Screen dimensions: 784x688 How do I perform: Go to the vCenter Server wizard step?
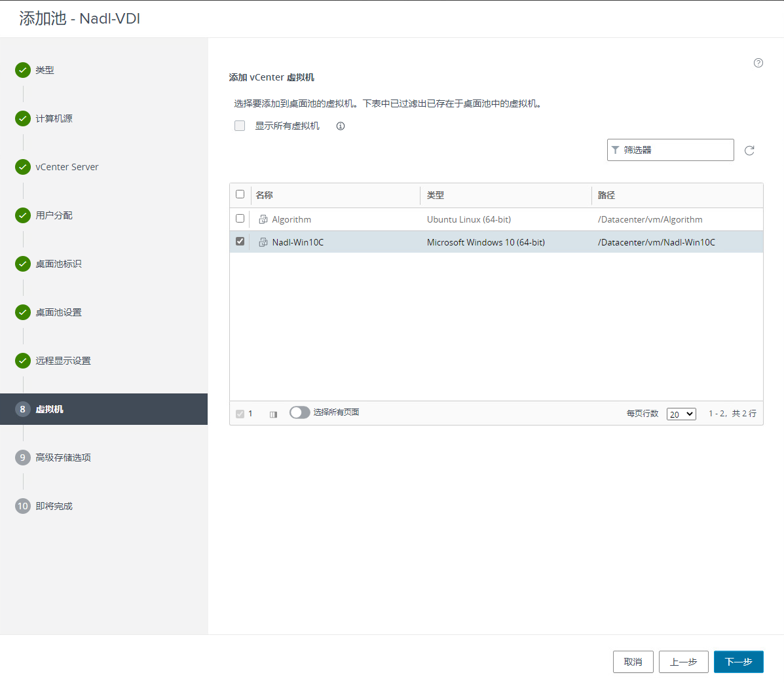click(67, 167)
